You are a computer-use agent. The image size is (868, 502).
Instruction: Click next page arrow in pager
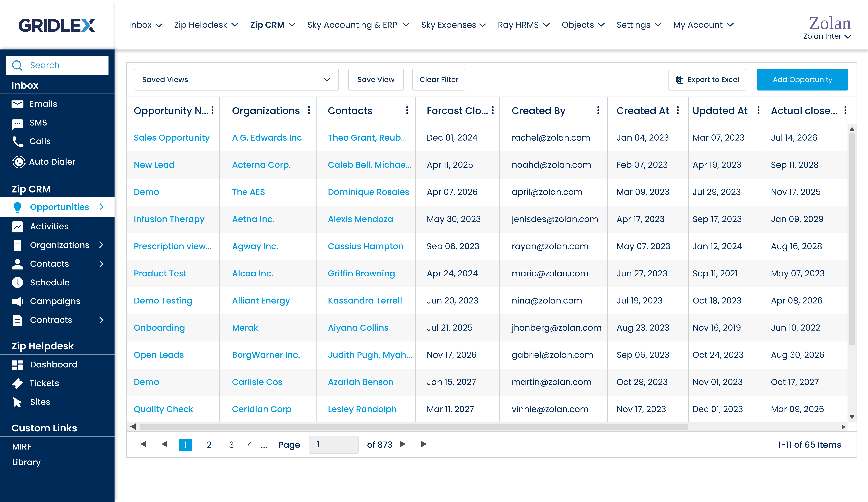click(x=403, y=444)
